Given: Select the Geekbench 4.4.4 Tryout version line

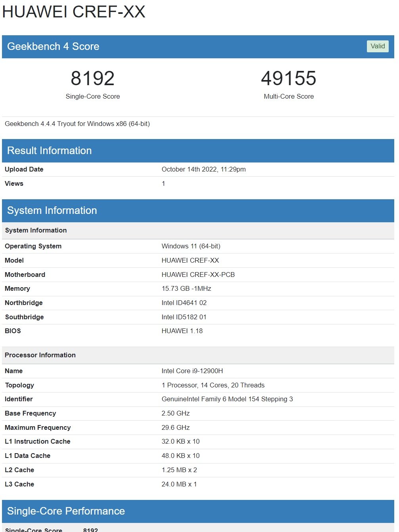Looking at the screenshot, I should (x=77, y=124).
